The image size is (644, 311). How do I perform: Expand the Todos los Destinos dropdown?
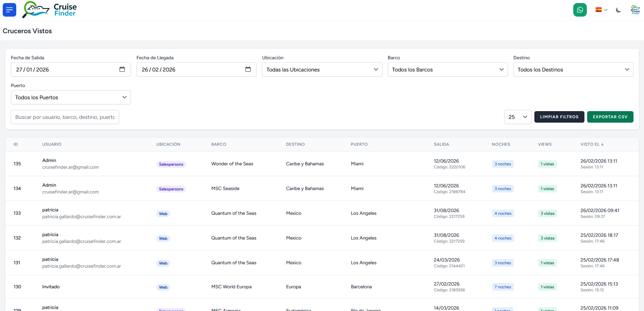573,69
